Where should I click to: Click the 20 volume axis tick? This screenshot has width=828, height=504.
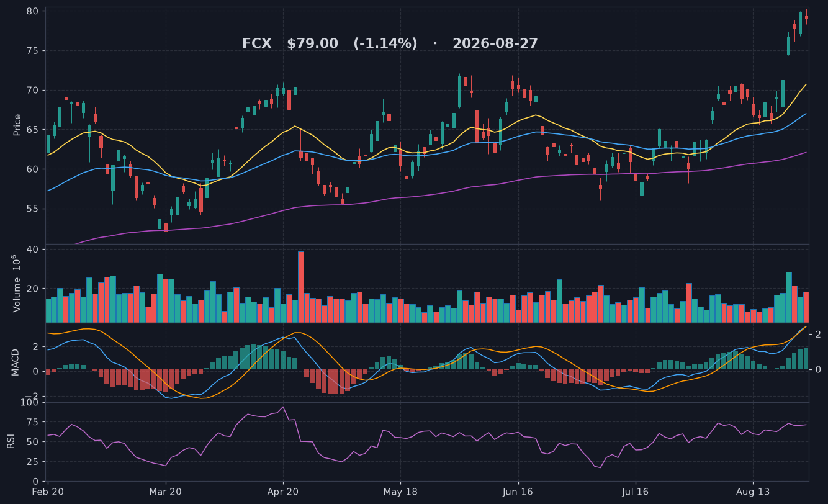click(32, 289)
